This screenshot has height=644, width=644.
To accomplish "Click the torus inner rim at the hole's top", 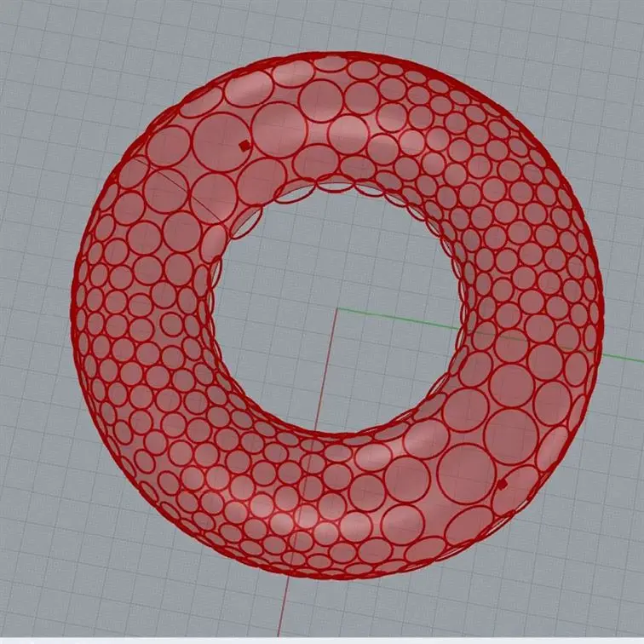I will coord(341,181).
